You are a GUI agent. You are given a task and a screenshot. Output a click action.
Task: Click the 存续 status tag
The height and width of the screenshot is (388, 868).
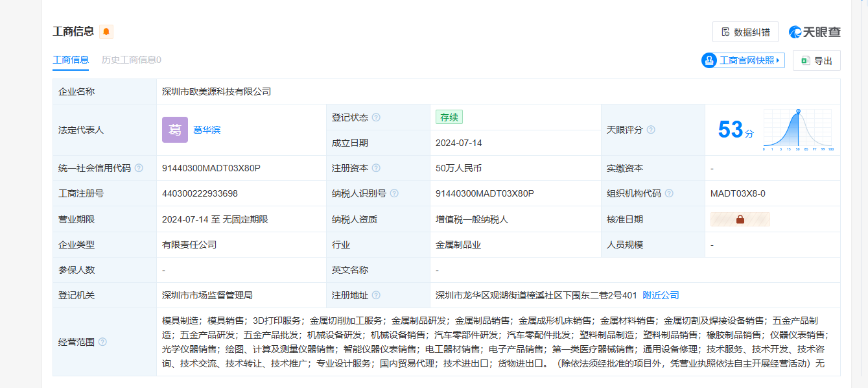click(449, 117)
